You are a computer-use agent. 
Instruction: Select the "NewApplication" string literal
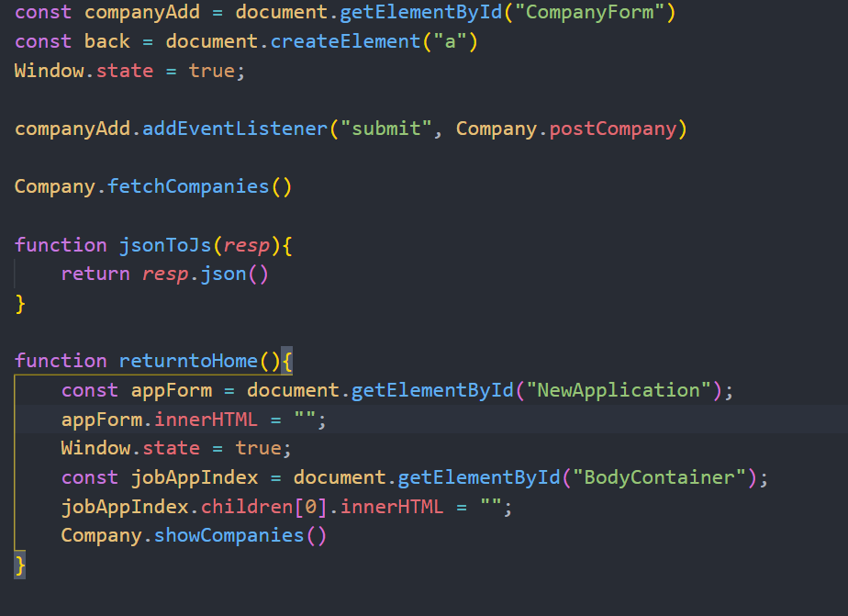(617, 389)
